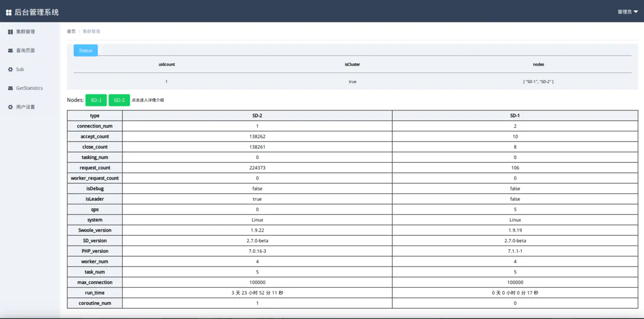Click Swoole_version value 1.9.19
This screenshot has height=319, width=644.
tap(515, 230)
